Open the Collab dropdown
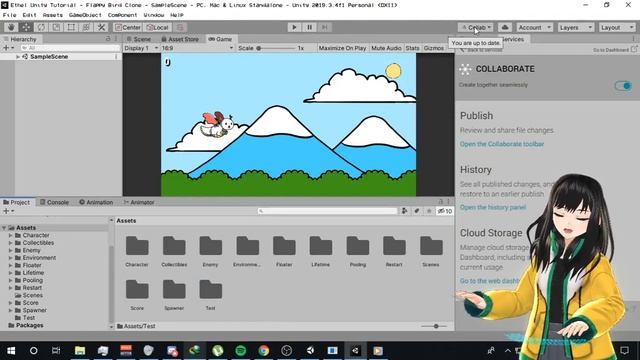640x360 pixels. point(476,27)
